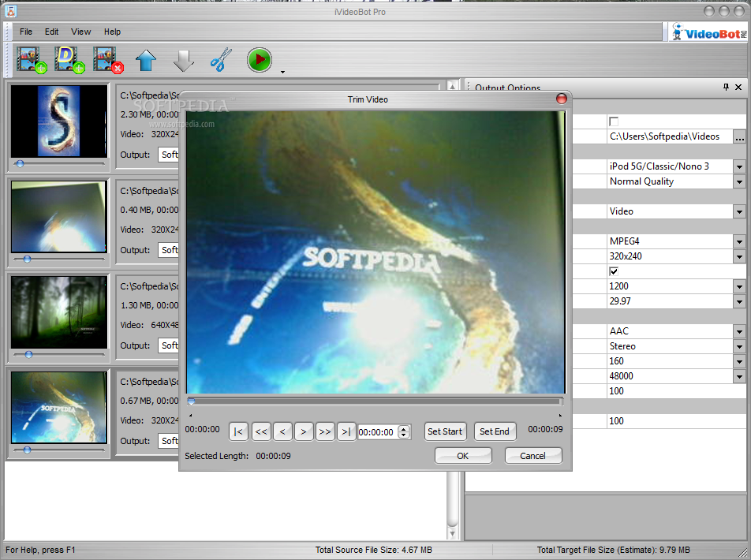Viewport: 751px width, 560px height.
Task: Move item up with blue arrow icon
Action: click(x=146, y=61)
